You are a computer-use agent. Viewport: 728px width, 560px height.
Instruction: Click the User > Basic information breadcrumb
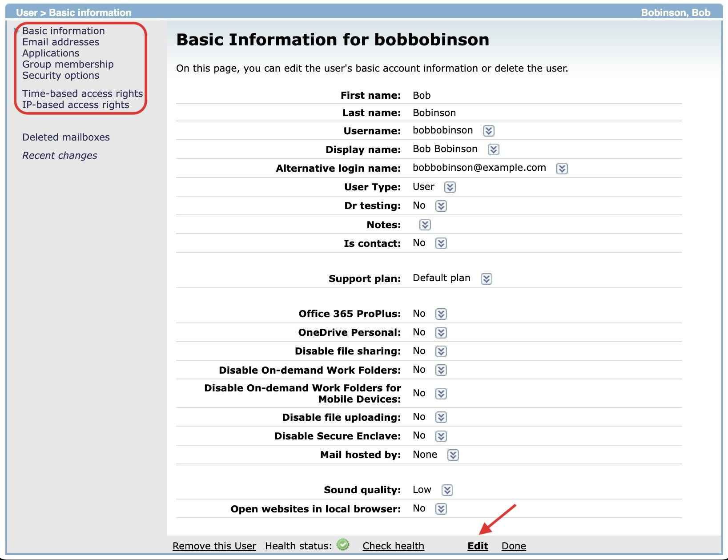coord(74,12)
